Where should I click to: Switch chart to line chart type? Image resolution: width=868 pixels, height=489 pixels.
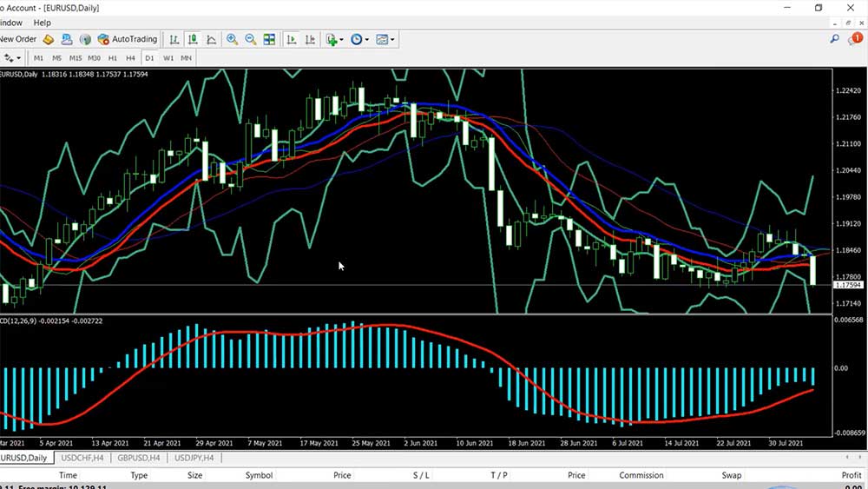pyautogui.click(x=212, y=39)
